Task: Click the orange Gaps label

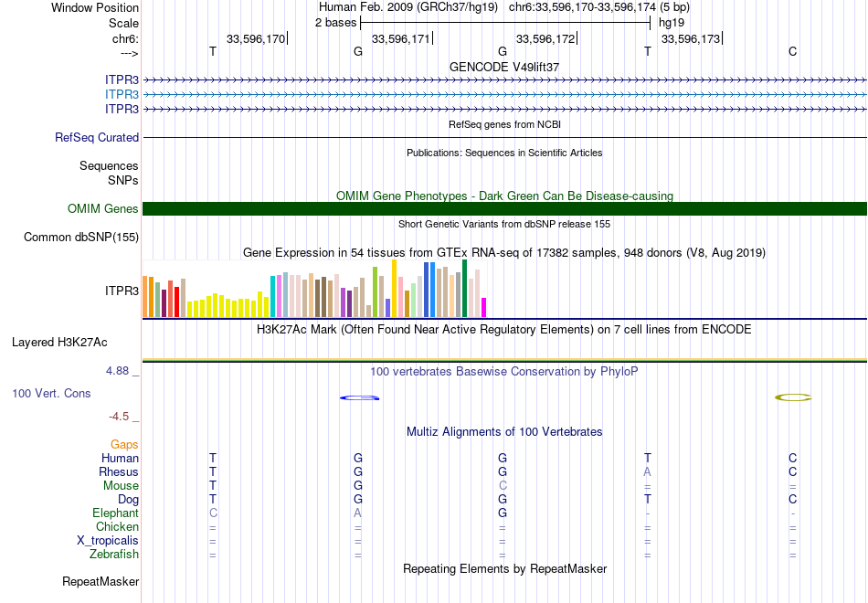Action: click(x=124, y=445)
